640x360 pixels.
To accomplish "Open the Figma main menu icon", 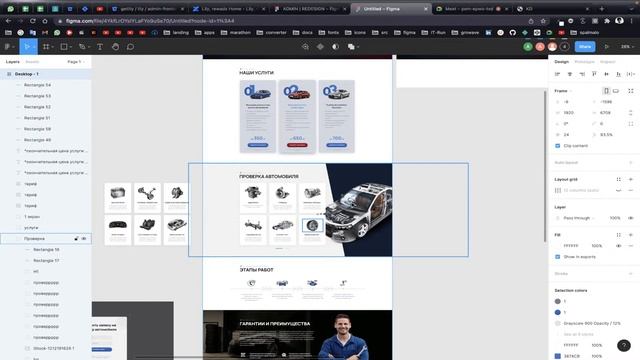I will (7, 47).
